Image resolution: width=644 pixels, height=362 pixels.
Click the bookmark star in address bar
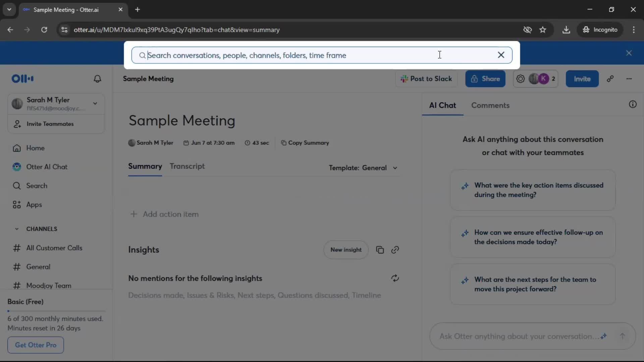543,30
